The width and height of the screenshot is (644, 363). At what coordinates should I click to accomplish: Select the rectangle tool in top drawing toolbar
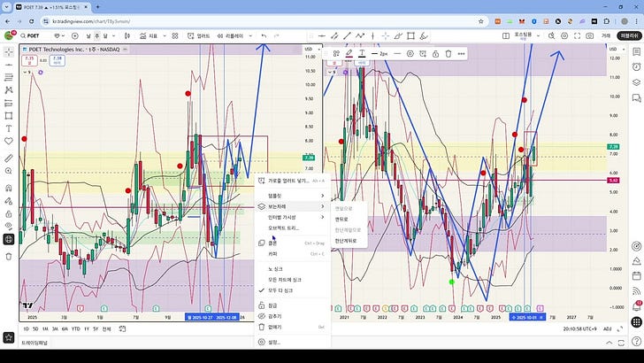[410, 36]
